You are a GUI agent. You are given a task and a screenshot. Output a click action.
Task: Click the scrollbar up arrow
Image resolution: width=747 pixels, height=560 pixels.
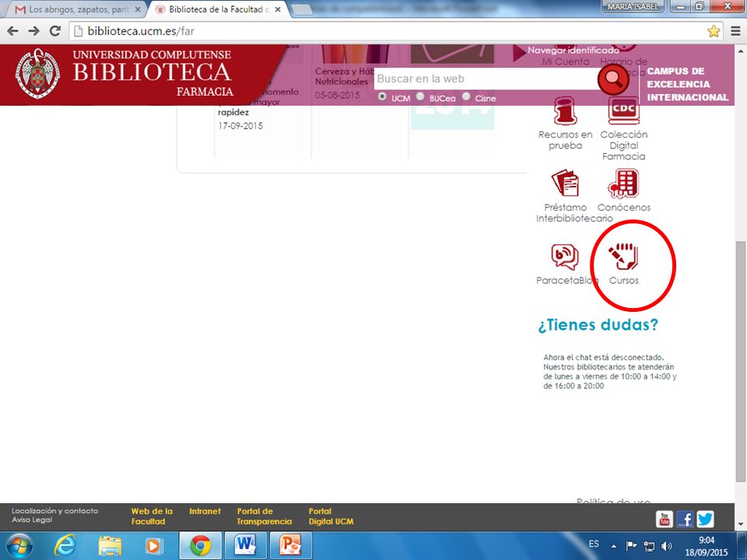coord(740,51)
